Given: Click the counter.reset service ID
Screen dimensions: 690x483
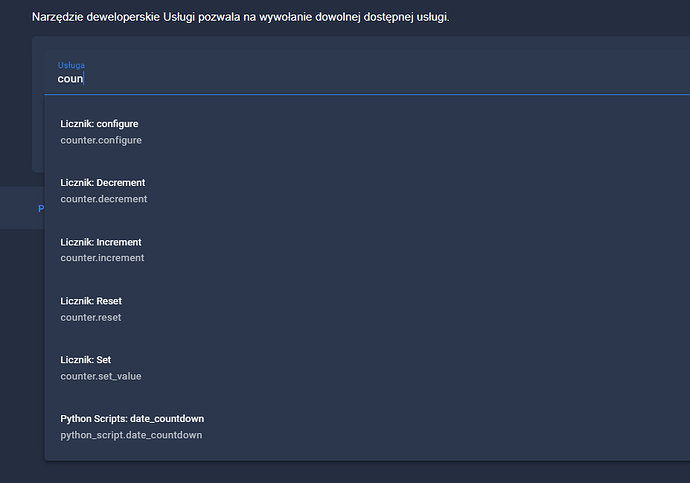Looking at the screenshot, I should coord(90,317).
